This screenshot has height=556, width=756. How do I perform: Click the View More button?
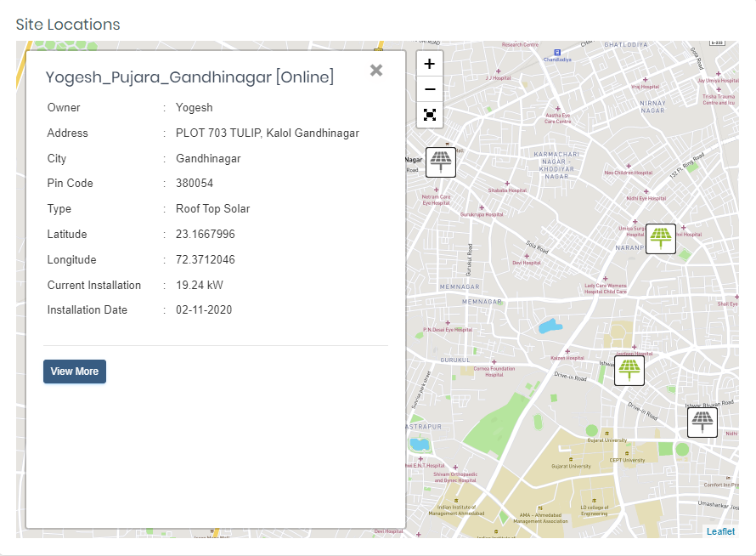(75, 372)
